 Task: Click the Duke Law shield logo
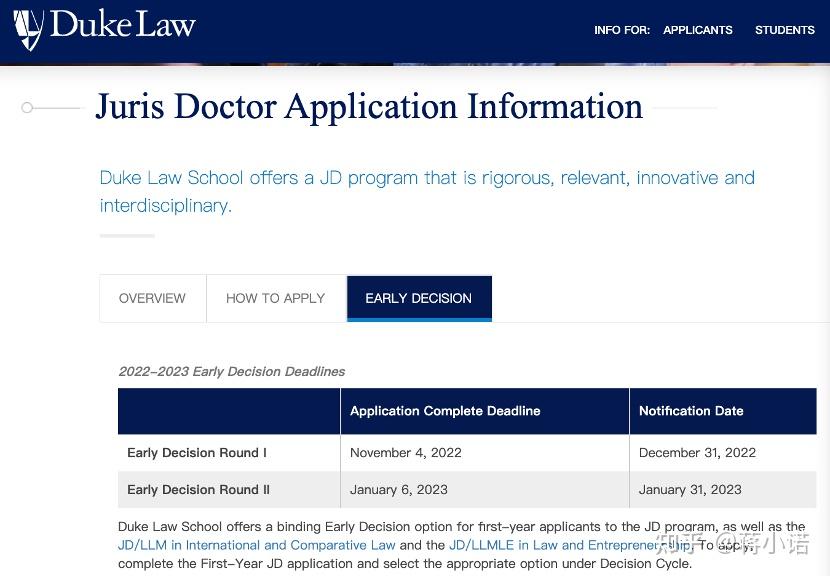[x=30, y=27]
